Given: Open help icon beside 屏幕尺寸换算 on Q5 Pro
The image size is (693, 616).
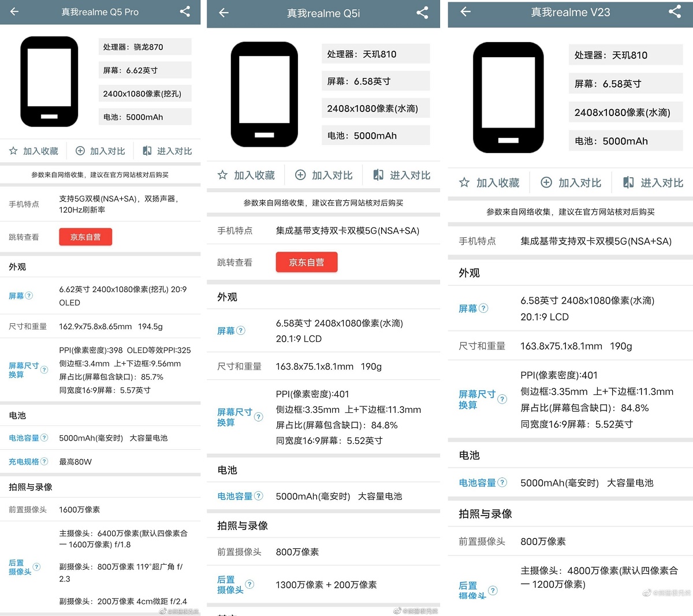Looking at the screenshot, I should pos(44,370).
